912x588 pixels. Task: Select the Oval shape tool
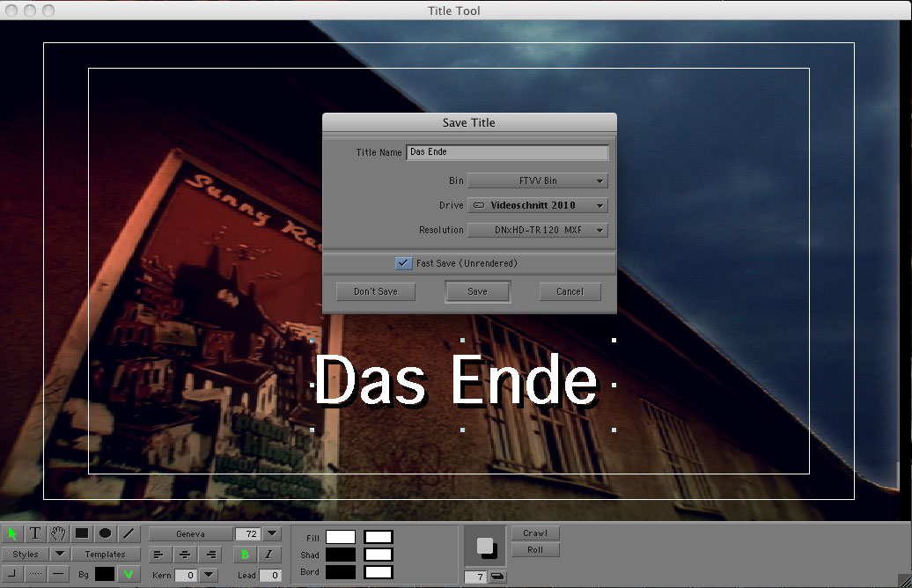[105, 533]
